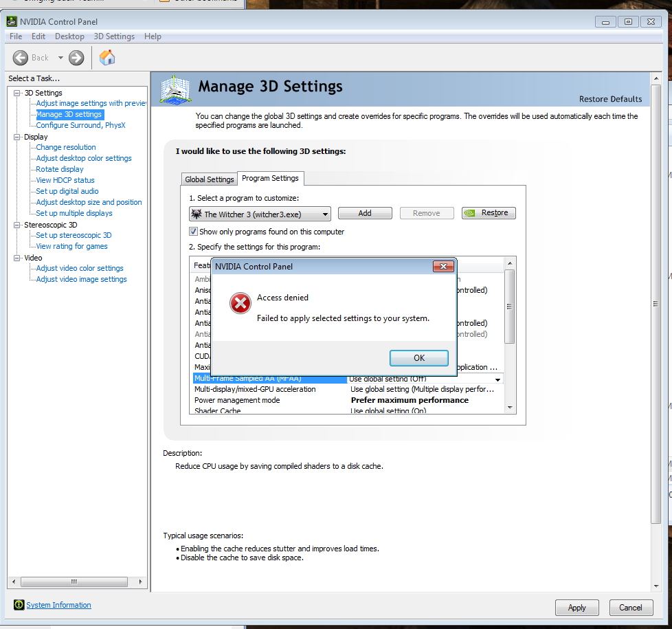Open View rating for games

(71, 246)
